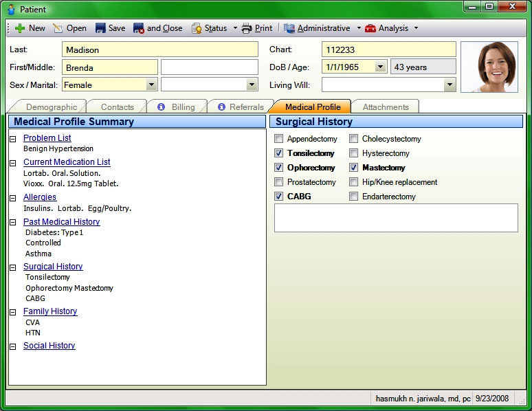Click the Print printer icon
Viewport: 532px width, 411px height.
[x=247, y=28]
